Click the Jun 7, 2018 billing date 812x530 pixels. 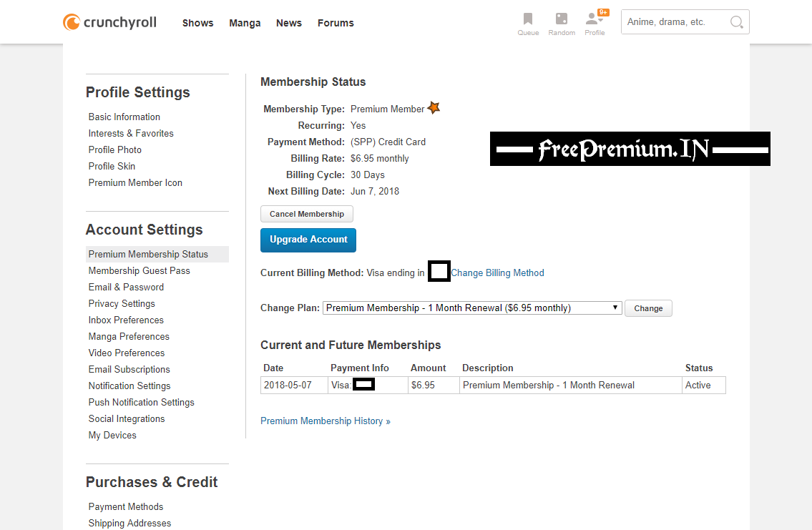tap(375, 192)
